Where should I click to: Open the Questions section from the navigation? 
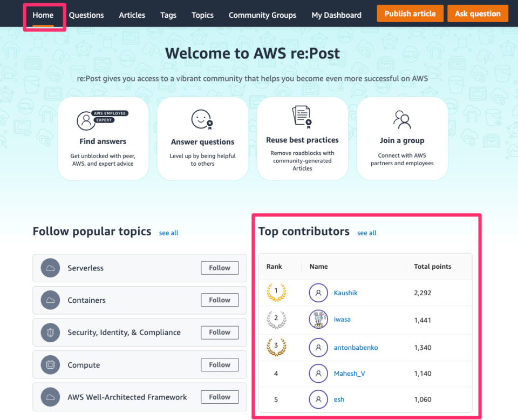(86, 15)
